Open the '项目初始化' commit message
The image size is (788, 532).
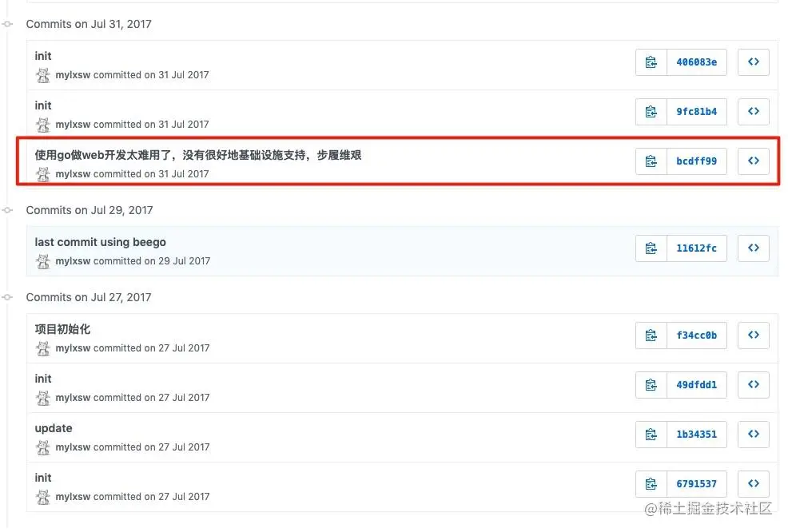coord(62,329)
